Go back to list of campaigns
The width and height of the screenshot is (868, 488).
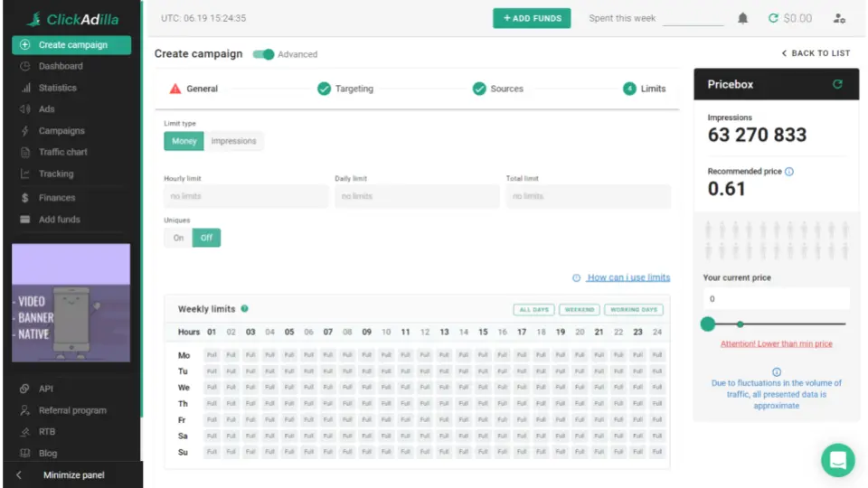816,53
